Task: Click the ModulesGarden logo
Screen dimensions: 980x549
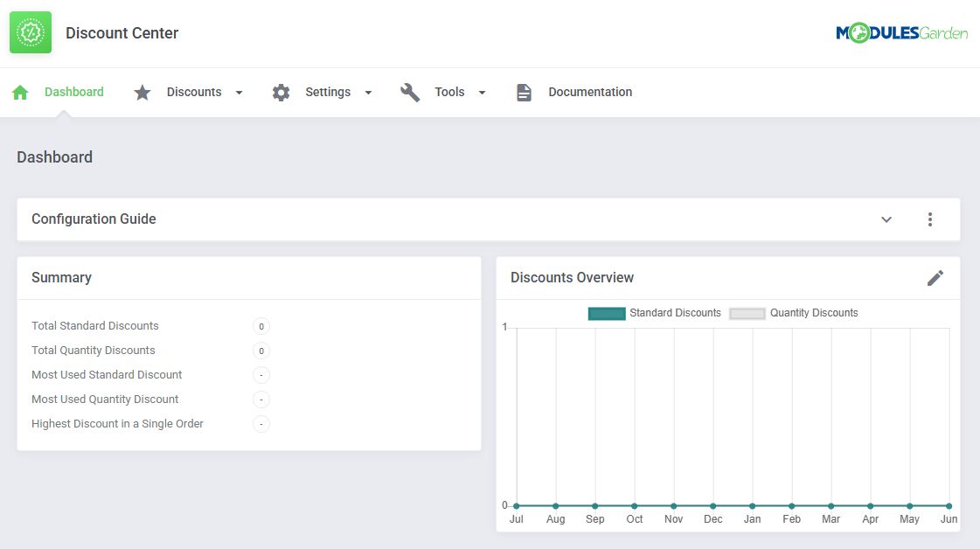Action: tap(901, 32)
